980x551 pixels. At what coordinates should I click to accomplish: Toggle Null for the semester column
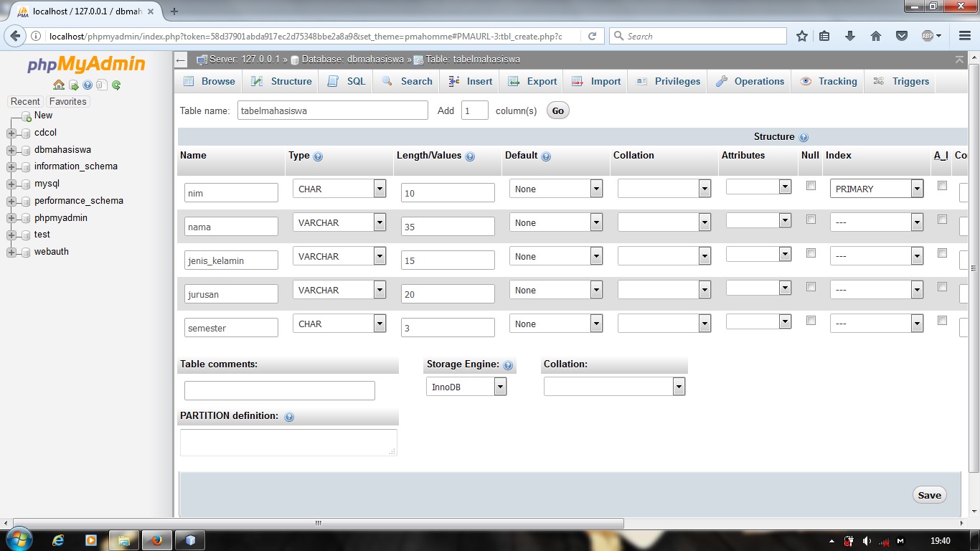tap(811, 320)
